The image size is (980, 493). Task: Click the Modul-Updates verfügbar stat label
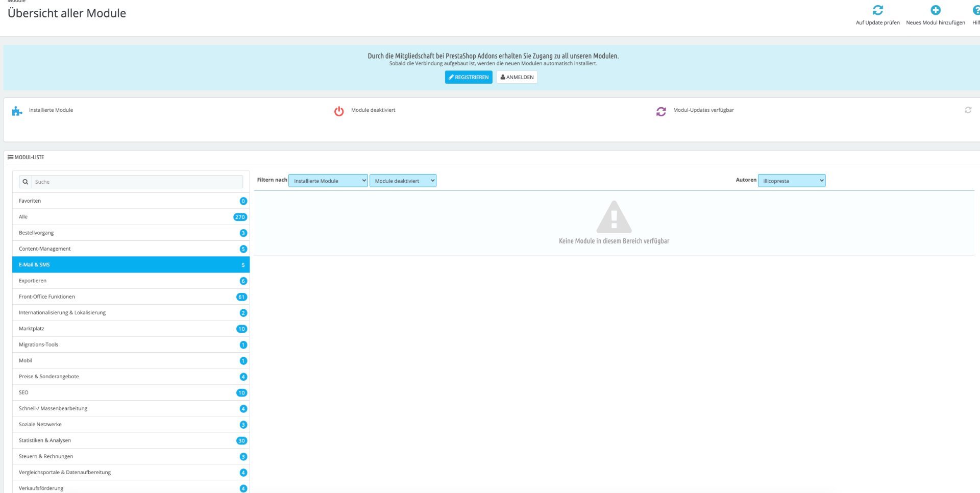point(703,110)
